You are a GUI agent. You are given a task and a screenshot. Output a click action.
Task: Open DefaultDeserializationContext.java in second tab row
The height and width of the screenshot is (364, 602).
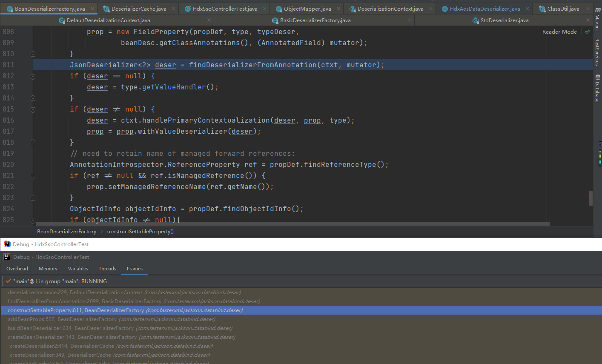(108, 20)
